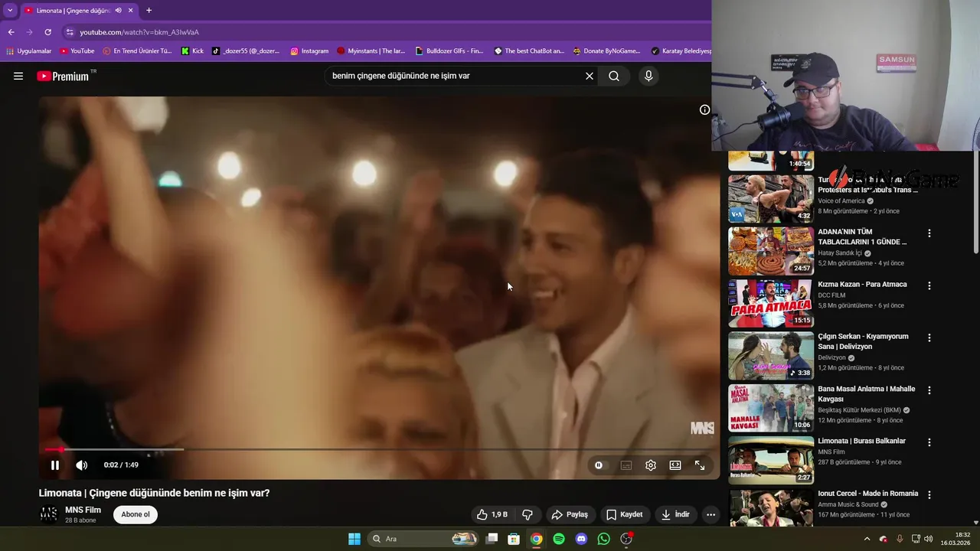
Task: Enter full screen mode
Action: tap(700, 465)
